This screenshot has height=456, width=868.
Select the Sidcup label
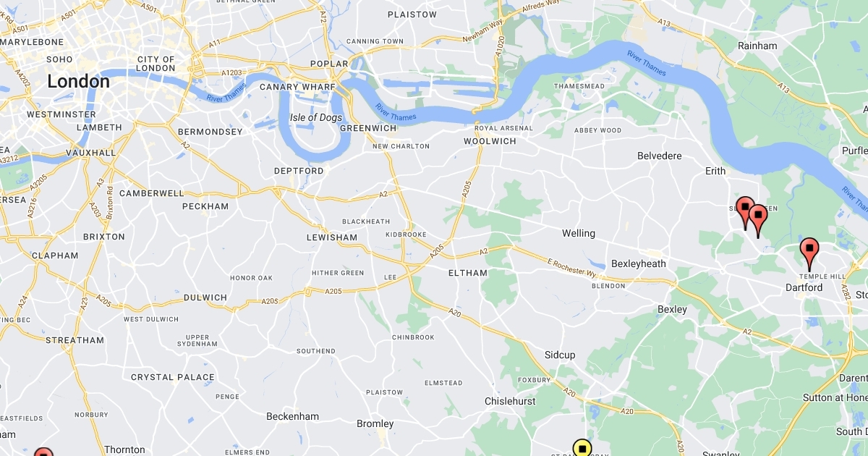coord(560,355)
